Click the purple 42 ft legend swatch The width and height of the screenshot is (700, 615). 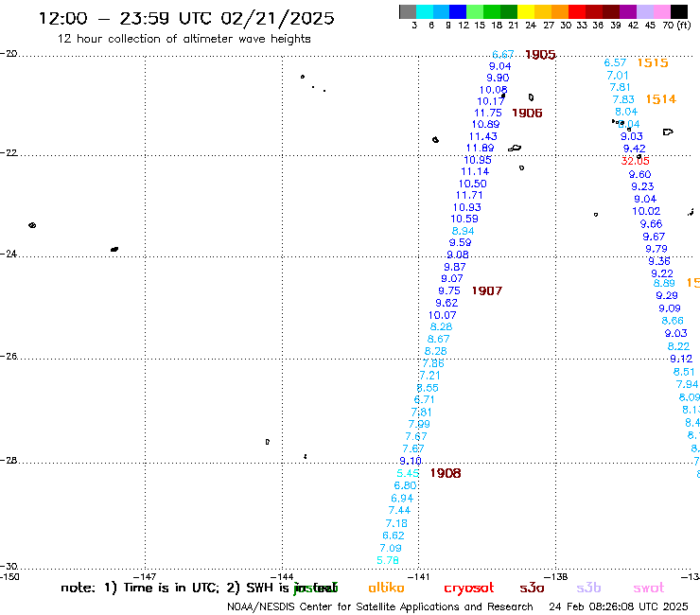tap(628, 11)
